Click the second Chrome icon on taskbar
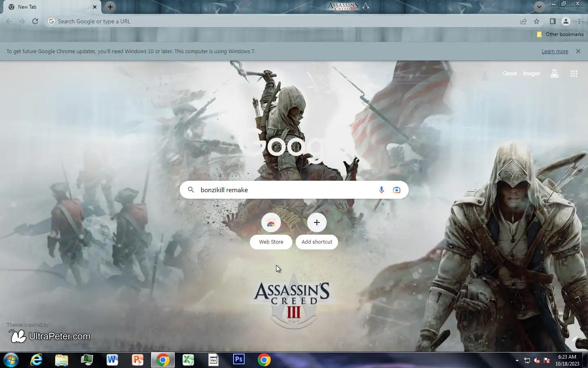This screenshot has height=368, width=588. click(264, 360)
